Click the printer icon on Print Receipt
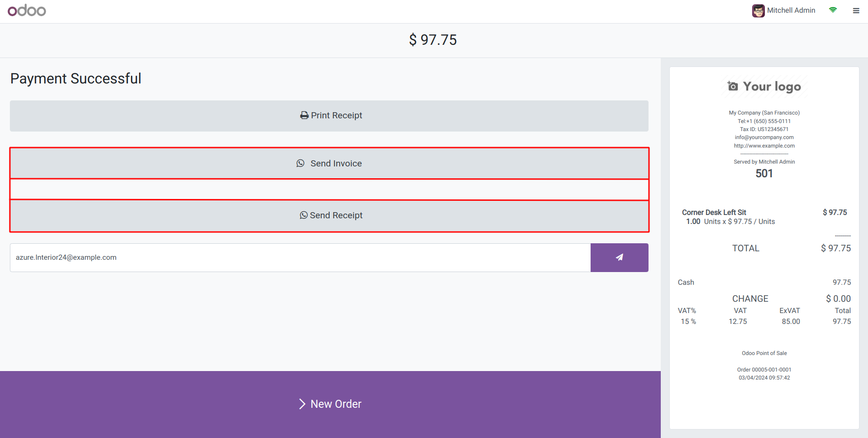Screen dimensions: 868x438 click(x=304, y=116)
